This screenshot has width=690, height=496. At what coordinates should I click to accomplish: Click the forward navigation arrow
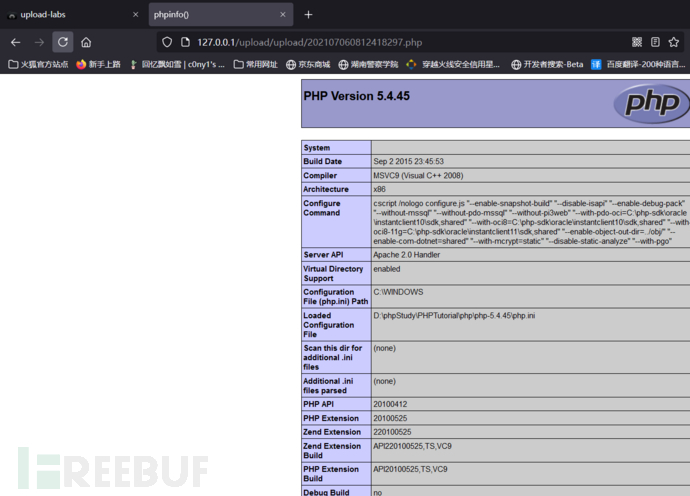39,42
